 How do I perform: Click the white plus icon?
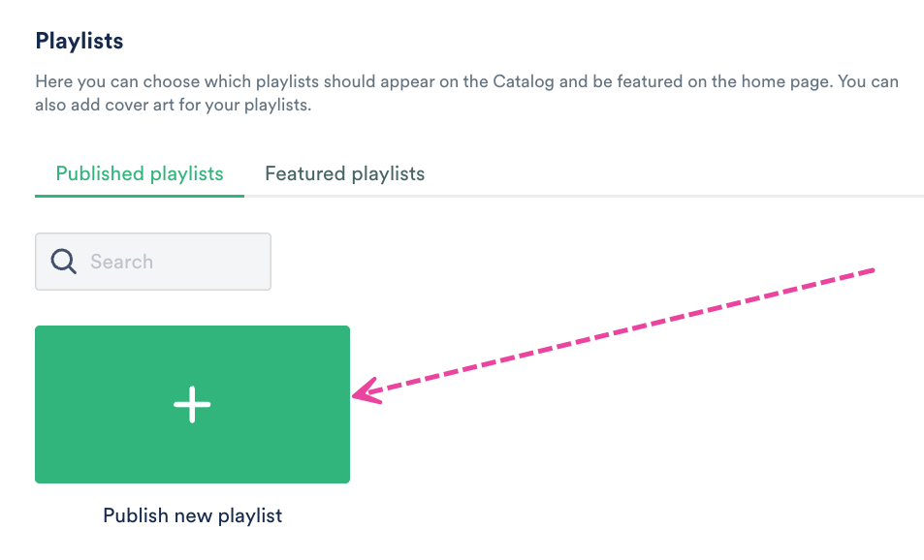point(192,404)
